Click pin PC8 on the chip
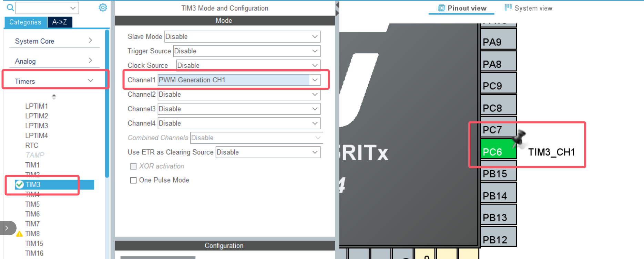 (498, 105)
